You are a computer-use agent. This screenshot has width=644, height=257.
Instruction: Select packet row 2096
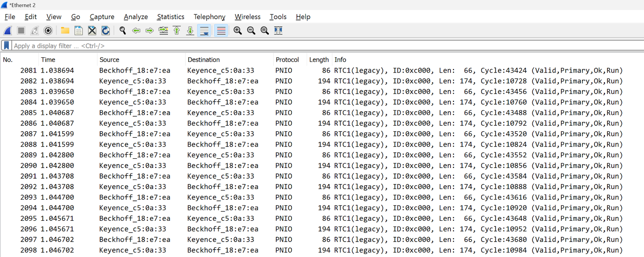pyautogui.click(x=322, y=229)
